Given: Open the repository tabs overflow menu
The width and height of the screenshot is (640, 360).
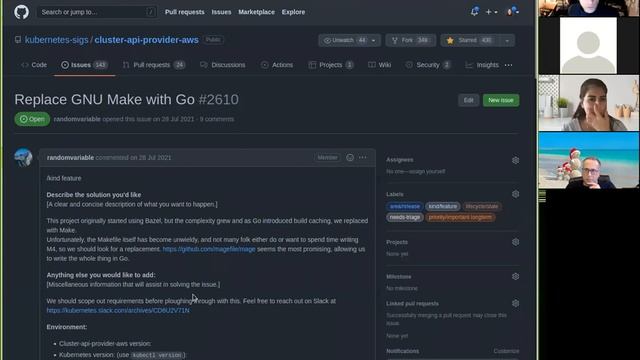Looking at the screenshot, I should 508,65.
